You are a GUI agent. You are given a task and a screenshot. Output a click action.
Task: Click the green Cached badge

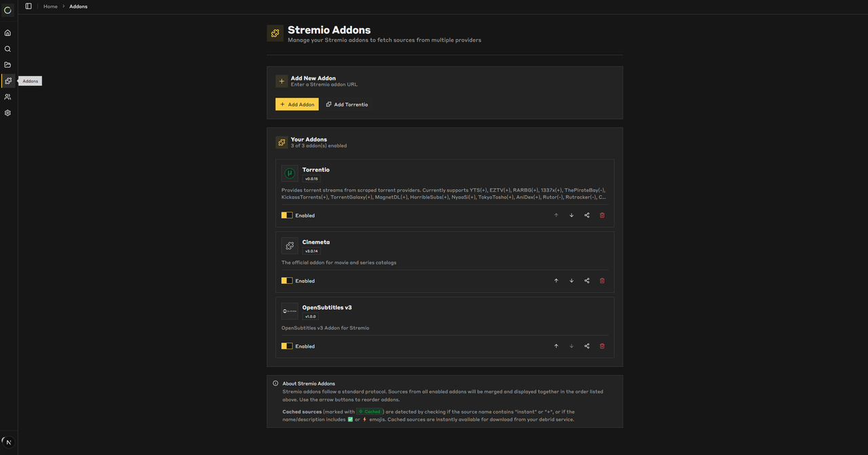[x=370, y=412]
